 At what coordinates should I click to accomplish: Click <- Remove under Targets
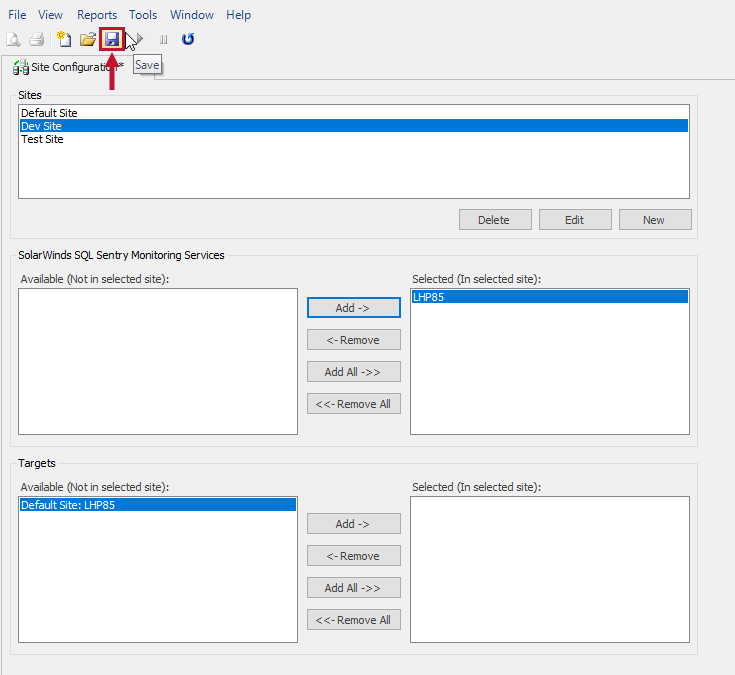coord(354,556)
